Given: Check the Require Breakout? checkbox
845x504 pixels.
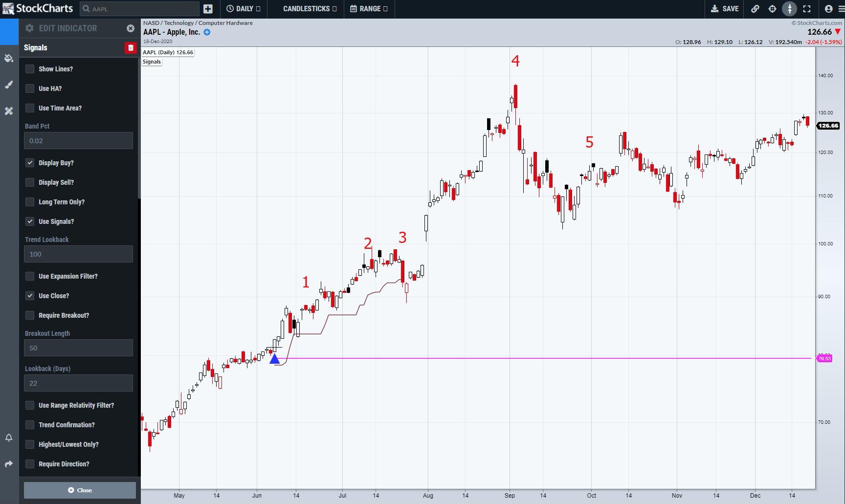Looking at the screenshot, I should [x=30, y=315].
